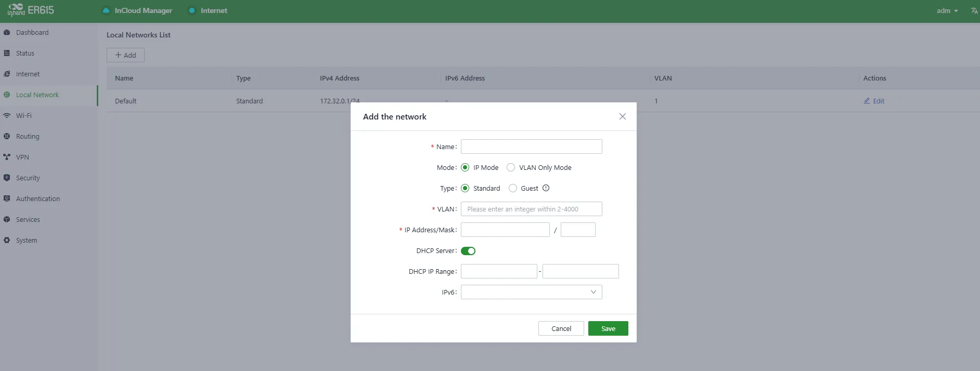Viewport: 980px width, 371px height.
Task: Click the VLAN column header
Action: click(663, 78)
